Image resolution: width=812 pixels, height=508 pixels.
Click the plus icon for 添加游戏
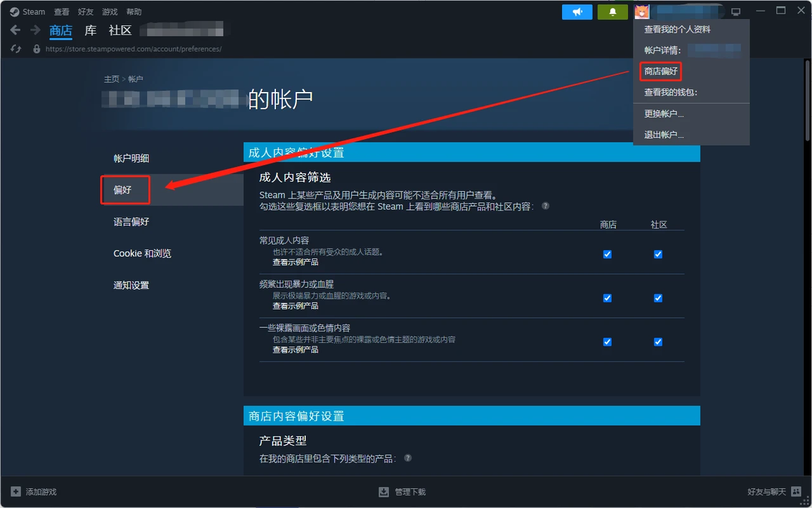[x=16, y=492]
